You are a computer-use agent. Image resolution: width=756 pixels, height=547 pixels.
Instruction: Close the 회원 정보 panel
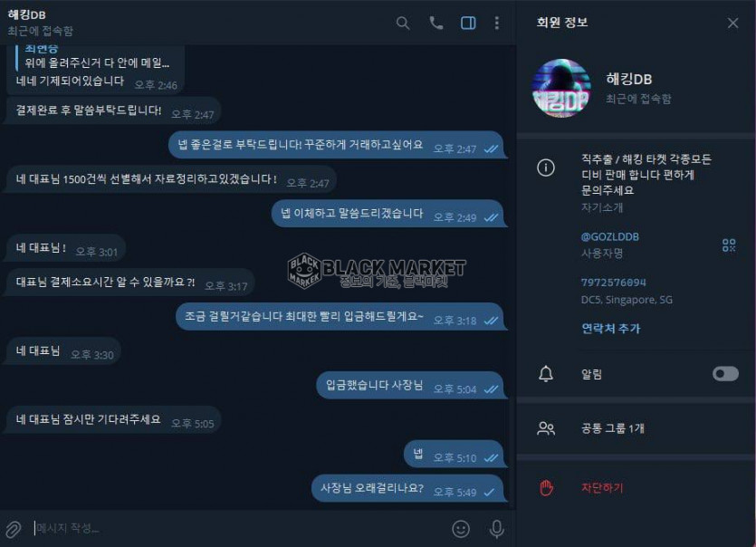pos(732,24)
